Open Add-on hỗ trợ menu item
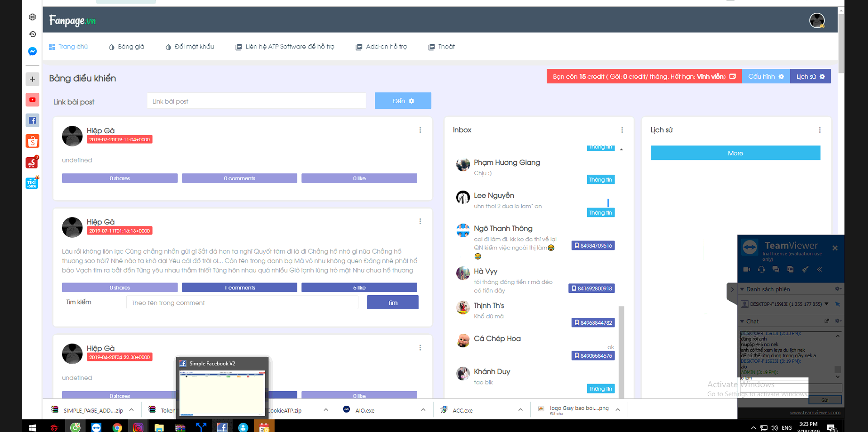The width and height of the screenshot is (868, 432). coord(382,47)
